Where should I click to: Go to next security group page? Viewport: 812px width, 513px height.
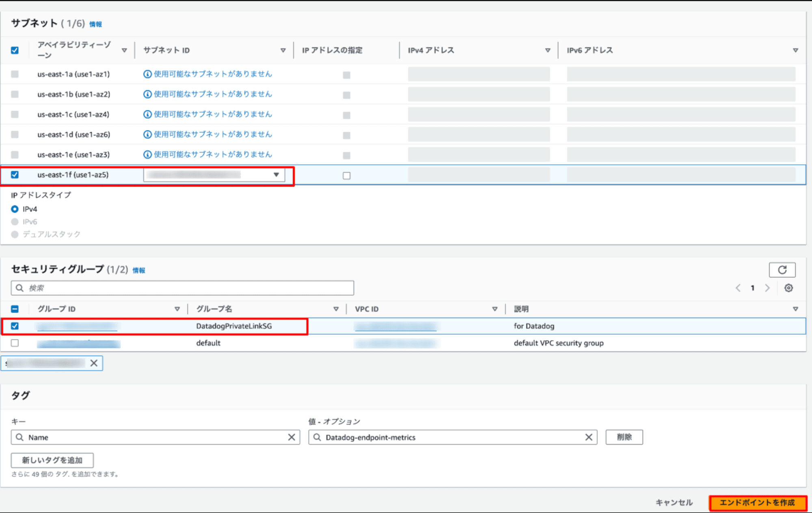point(767,288)
